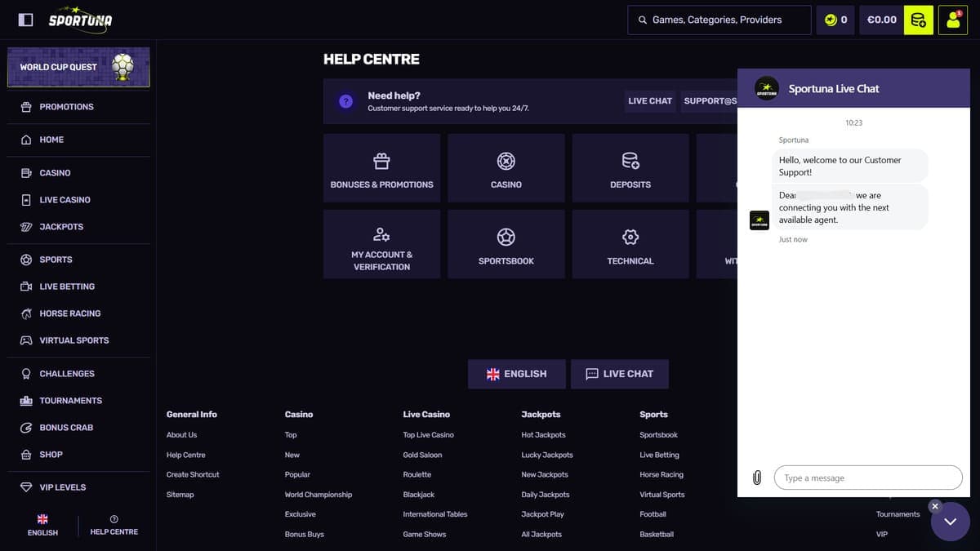
Task: Click the Lucky Jackpots footer link
Action: click(547, 455)
